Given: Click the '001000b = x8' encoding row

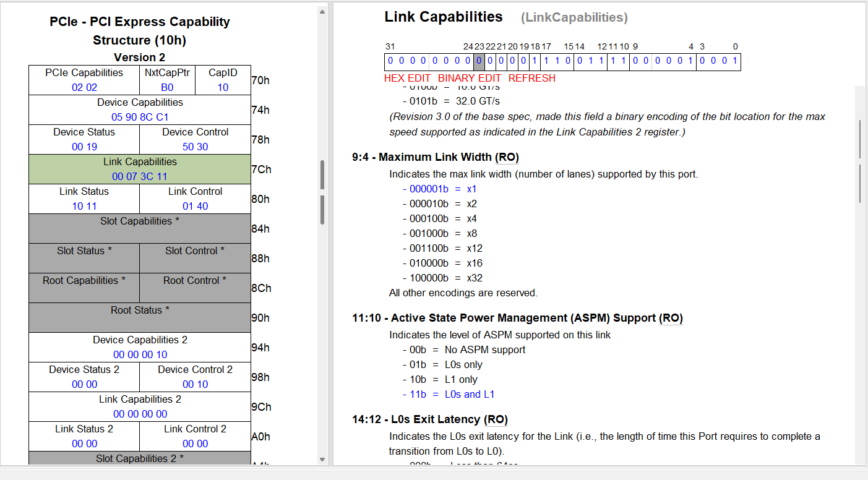Looking at the screenshot, I should pos(440,233).
